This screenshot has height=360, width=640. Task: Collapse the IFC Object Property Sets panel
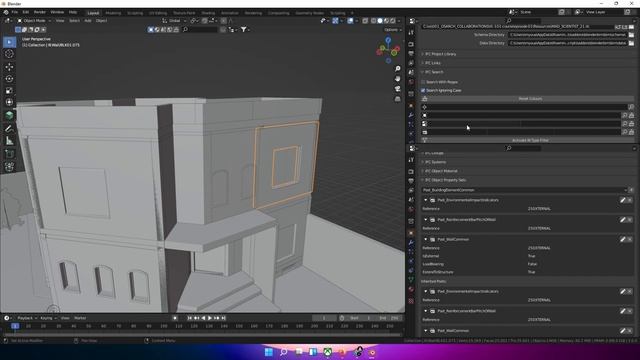(445, 180)
